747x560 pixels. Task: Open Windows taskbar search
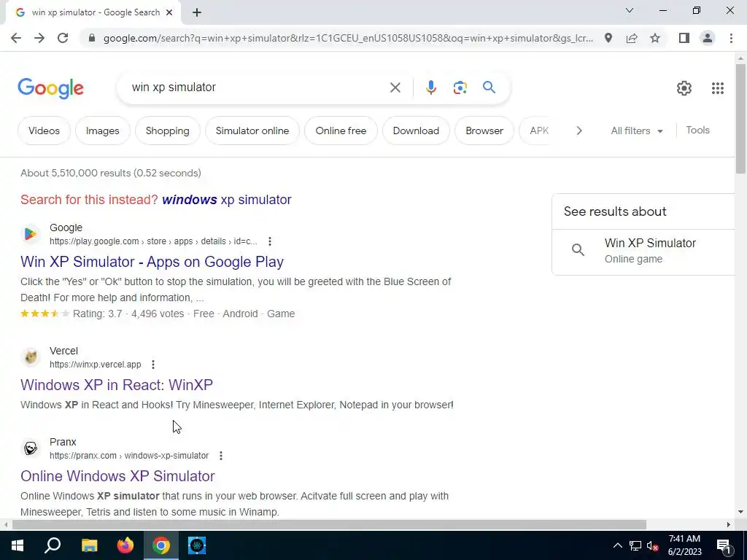tap(53, 545)
